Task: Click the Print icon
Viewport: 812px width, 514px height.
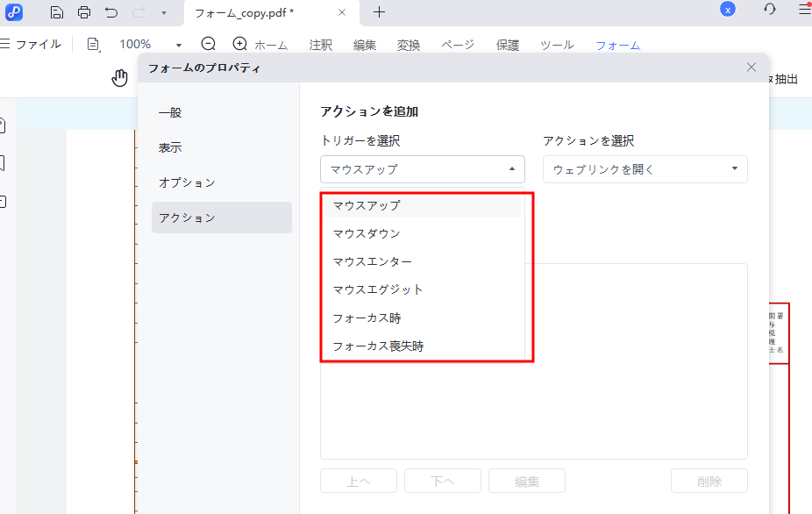Action: pos(84,12)
